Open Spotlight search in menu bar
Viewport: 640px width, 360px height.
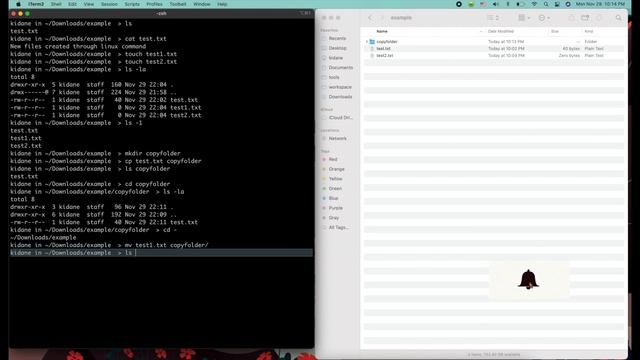pyautogui.click(x=546, y=4)
